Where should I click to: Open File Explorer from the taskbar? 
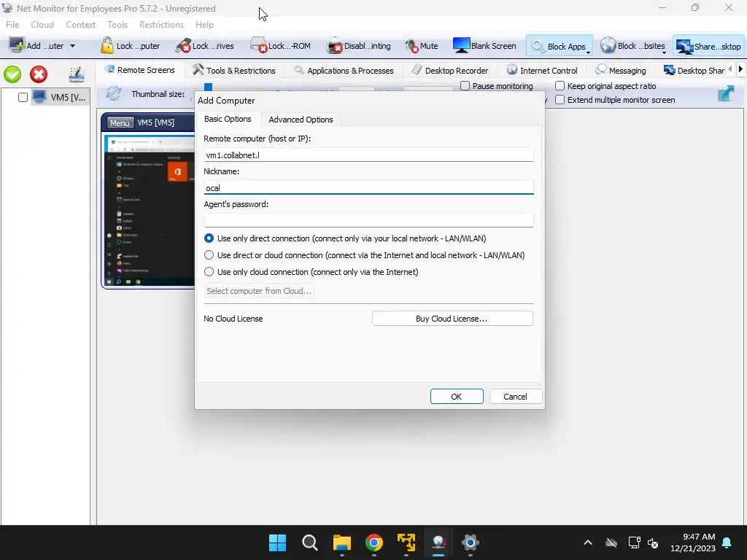341,542
